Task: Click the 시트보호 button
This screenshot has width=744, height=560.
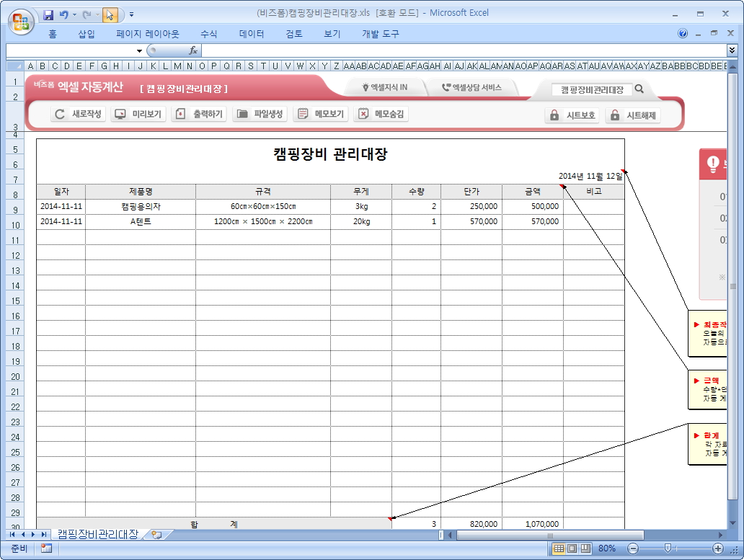Action: click(572, 115)
